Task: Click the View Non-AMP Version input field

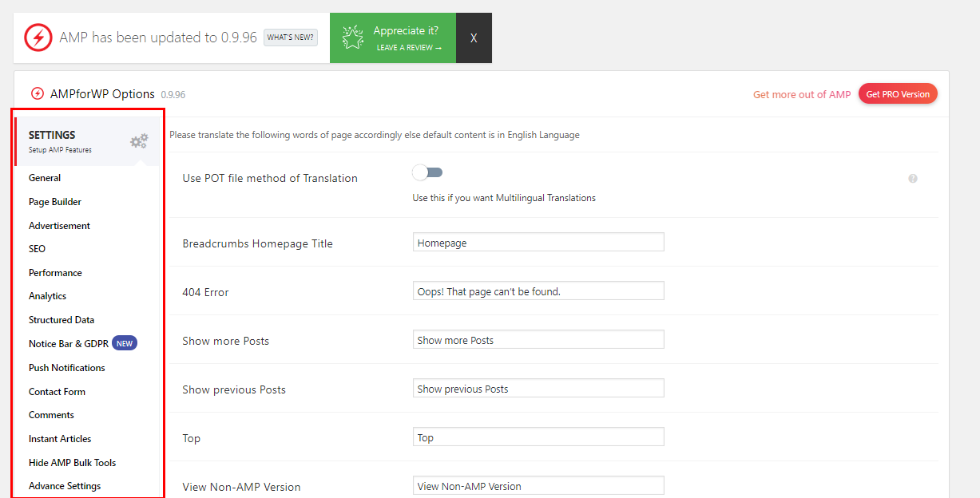Action: pyautogui.click(x=538, y=485)
